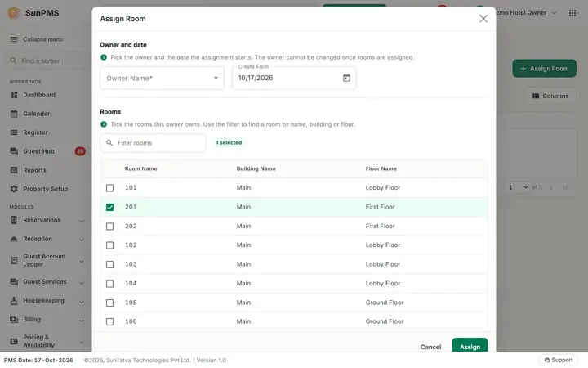
Task: Open the apps grid icon in header
Action: point(572,13)
